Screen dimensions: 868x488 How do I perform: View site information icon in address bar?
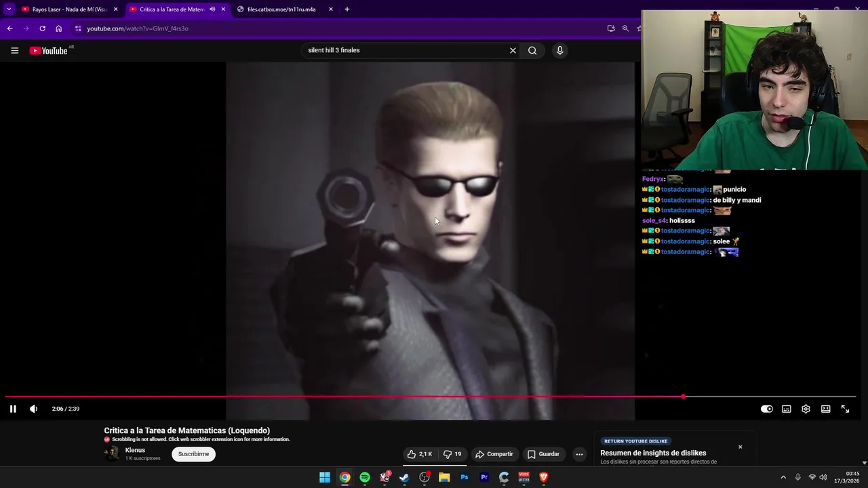(78, 28)
